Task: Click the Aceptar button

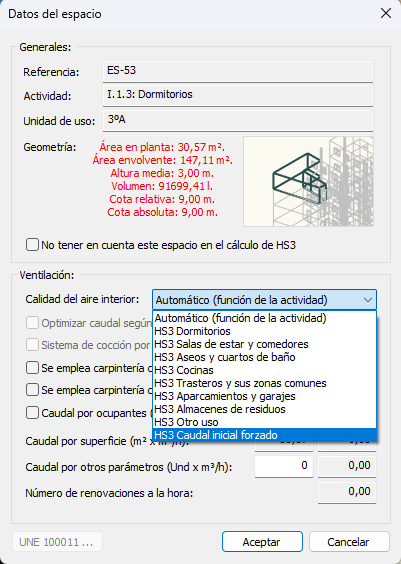Action: [262, 542]
